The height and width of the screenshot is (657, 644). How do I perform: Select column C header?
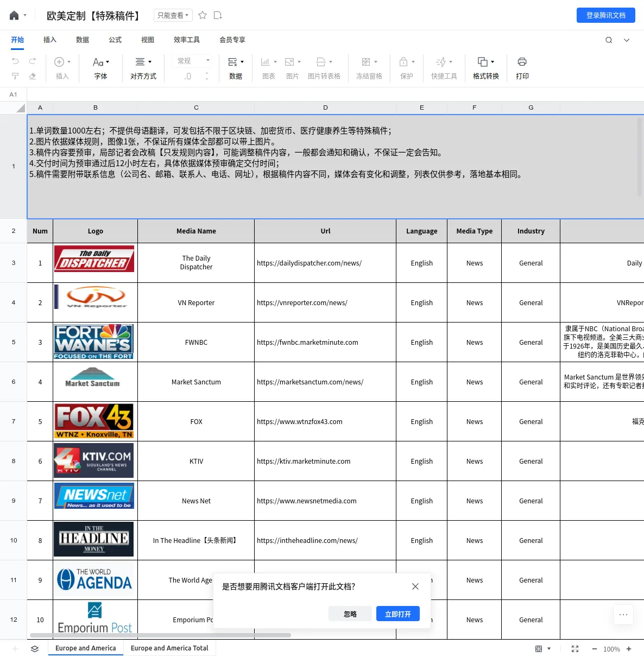[196, 108]
